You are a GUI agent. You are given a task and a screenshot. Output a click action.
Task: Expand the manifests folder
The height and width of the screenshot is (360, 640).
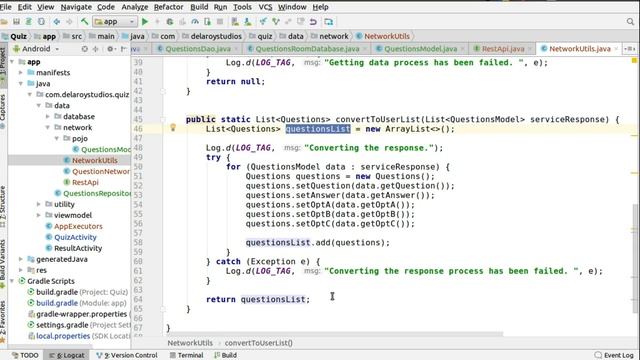coord(21,73)
